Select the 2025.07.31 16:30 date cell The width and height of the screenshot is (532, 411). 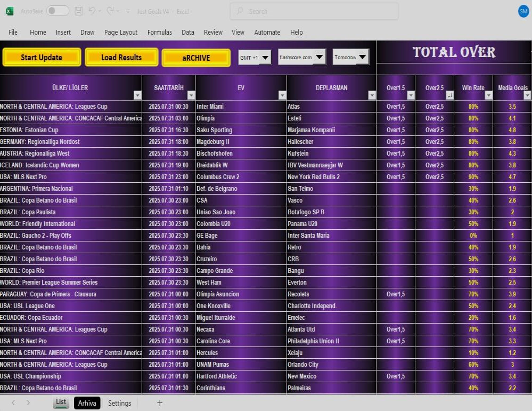click(x=169, y=130)
